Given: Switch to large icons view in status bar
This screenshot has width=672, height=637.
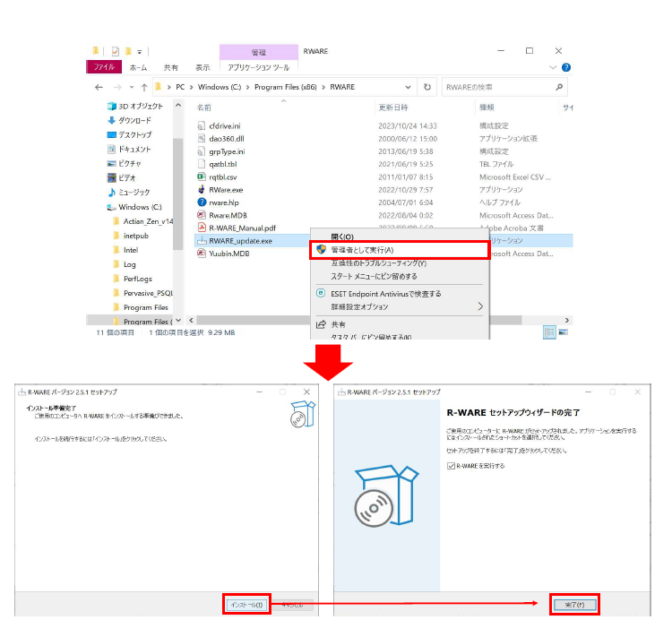Looking at the screenshot, I should pyautogui.click(x=564, y=332).
